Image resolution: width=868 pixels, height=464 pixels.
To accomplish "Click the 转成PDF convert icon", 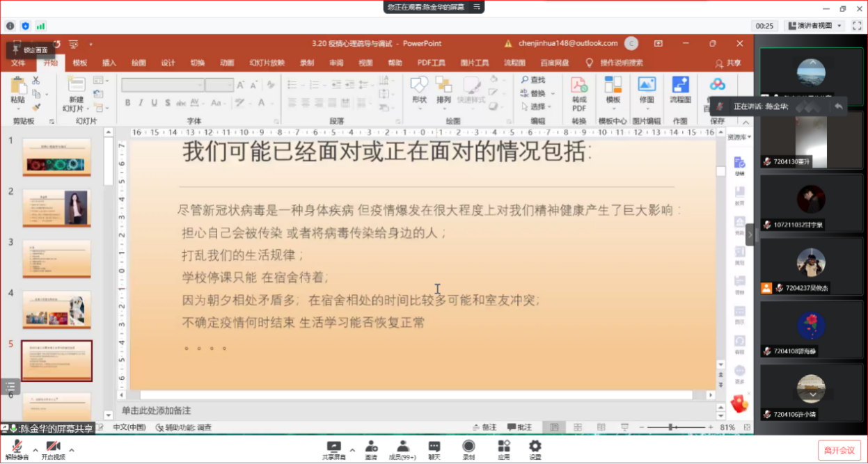I will pyautogui.click(x=579, y=93).
